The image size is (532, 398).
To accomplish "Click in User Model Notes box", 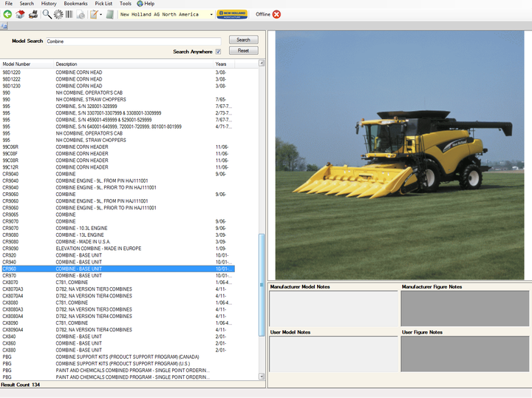I will click(333, 354).
